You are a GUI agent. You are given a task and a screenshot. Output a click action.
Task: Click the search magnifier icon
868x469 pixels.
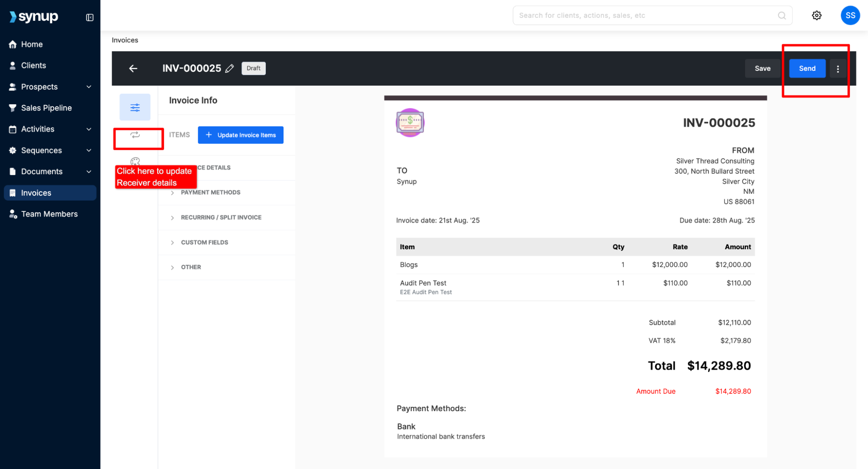click(x=782, y=16)
